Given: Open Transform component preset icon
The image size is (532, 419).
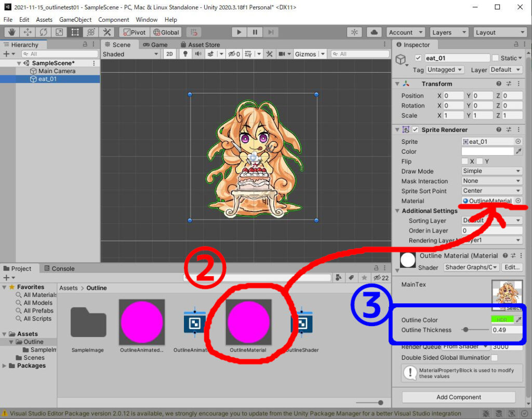Looking at the screenshot, I should [x=509, y=84].
